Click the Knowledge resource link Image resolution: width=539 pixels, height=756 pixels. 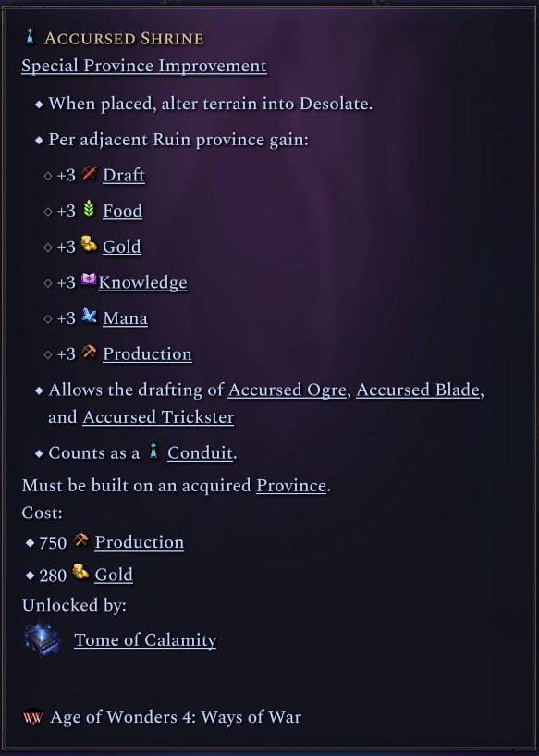tap(142, 282)
